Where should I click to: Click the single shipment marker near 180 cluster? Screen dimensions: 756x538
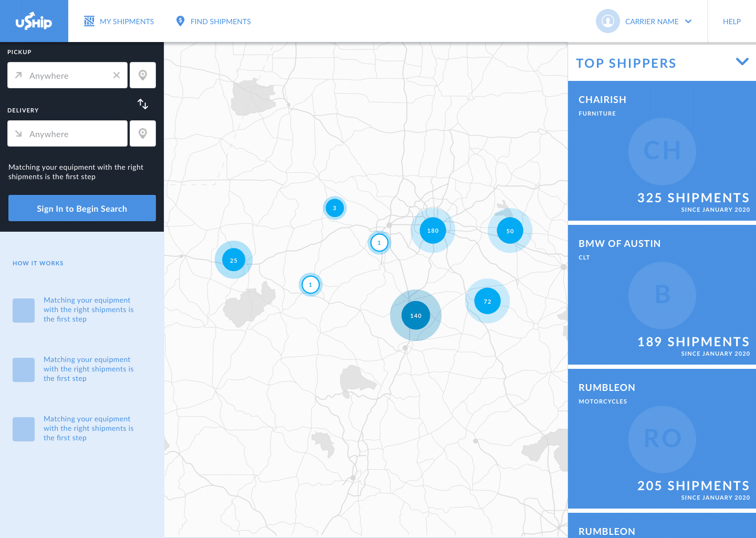pos(379,243)
